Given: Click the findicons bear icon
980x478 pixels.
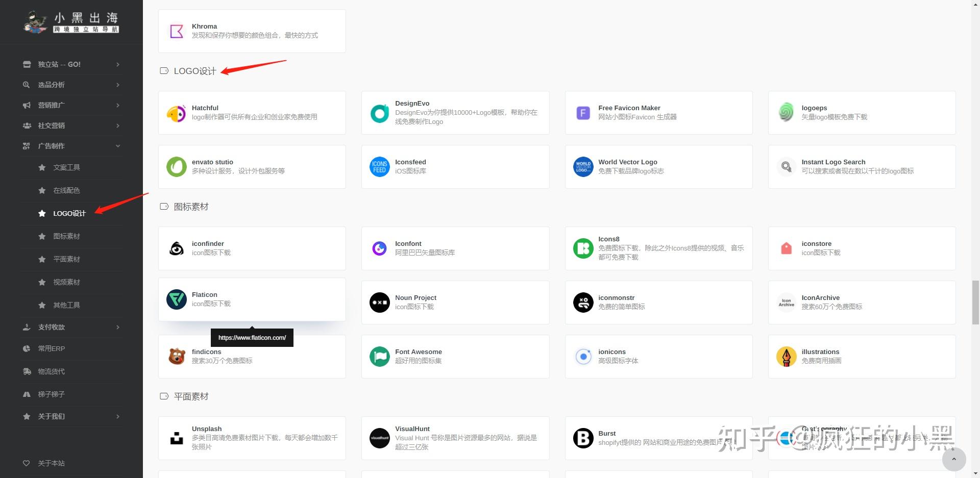Looking at the screenshot, I should coord(177,357).
